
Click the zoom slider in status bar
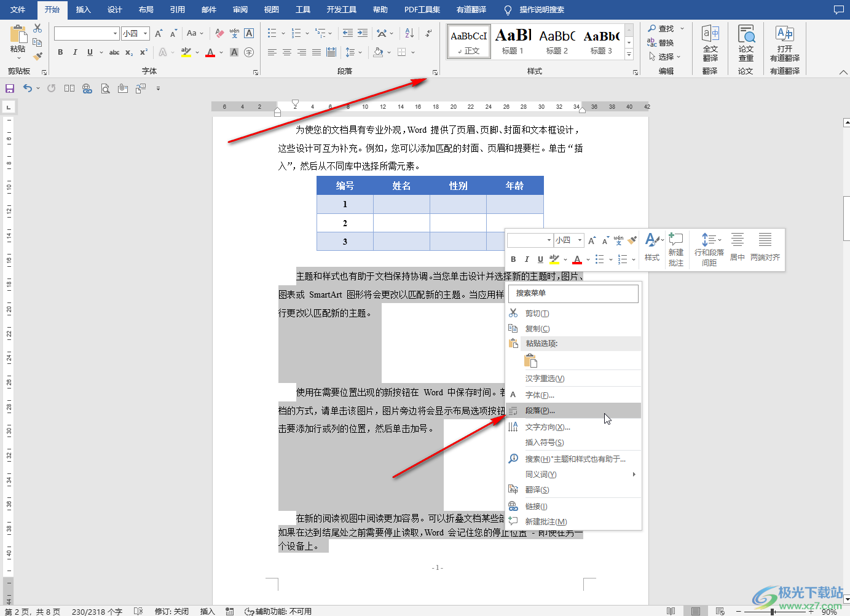pyautogui.click(x=773, y=612)
